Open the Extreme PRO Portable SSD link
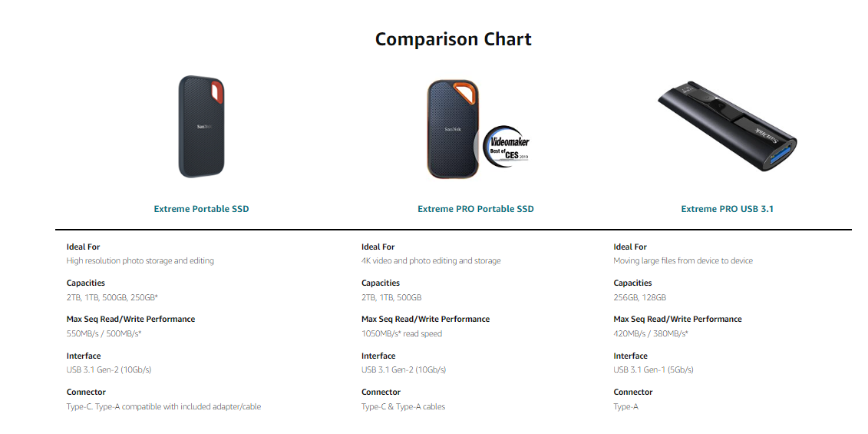 [x=476, y=209]
